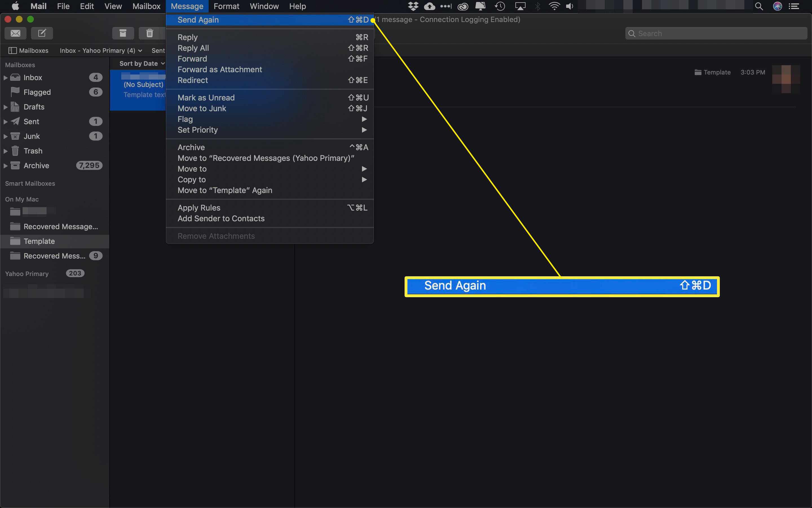Image resolution: width=812 pixels, height=508 pixels.
Task: Open the Time Machine menu bar icon
Action: (500, 6)
